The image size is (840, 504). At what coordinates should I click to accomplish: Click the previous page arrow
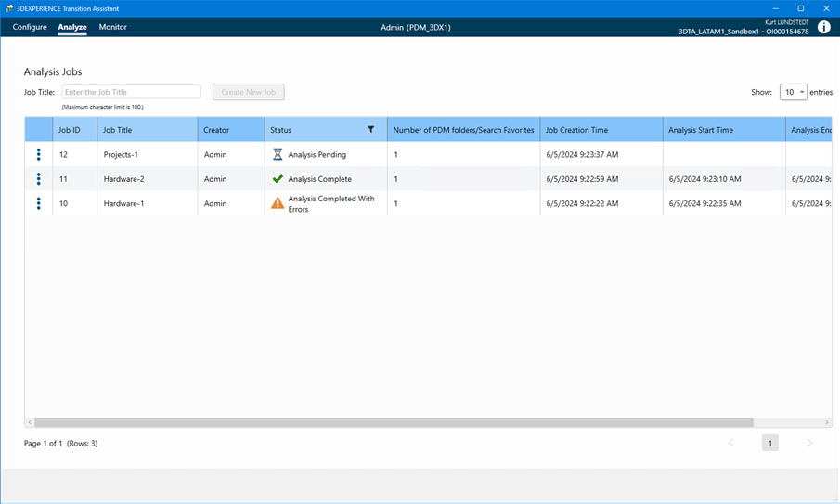730,443
